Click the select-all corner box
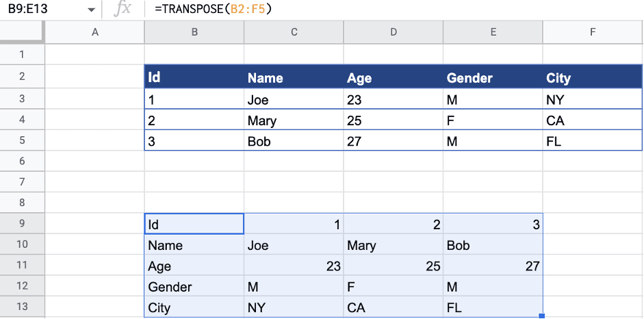 [x=22, y=32]
